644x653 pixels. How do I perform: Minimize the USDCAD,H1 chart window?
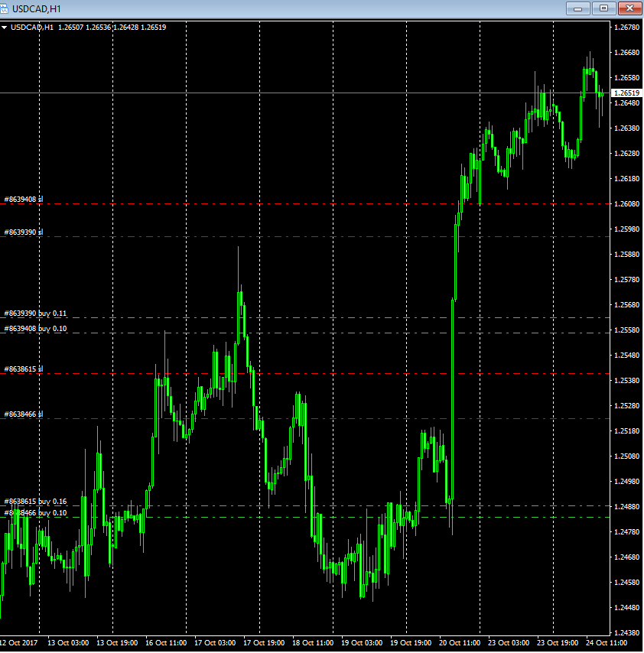(577, 8)
